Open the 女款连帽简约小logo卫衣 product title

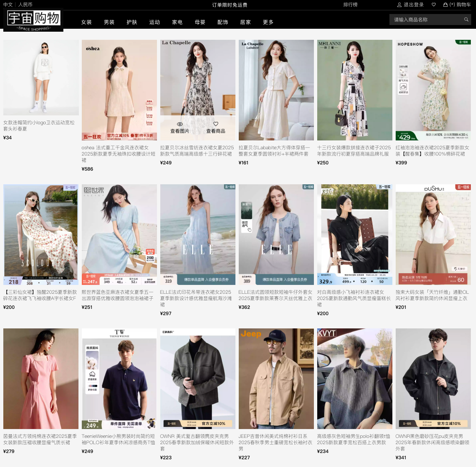(x=39, y=125)
